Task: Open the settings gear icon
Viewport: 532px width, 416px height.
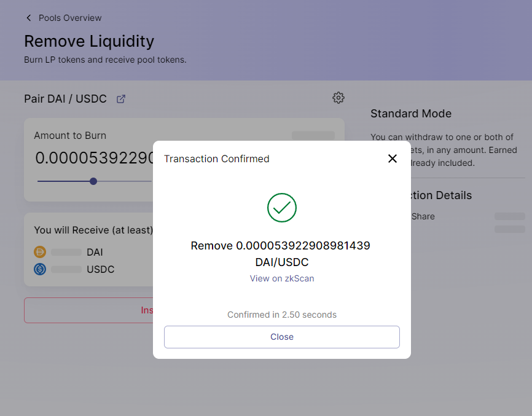Action: pyautogui.click(x=338, y=98)
